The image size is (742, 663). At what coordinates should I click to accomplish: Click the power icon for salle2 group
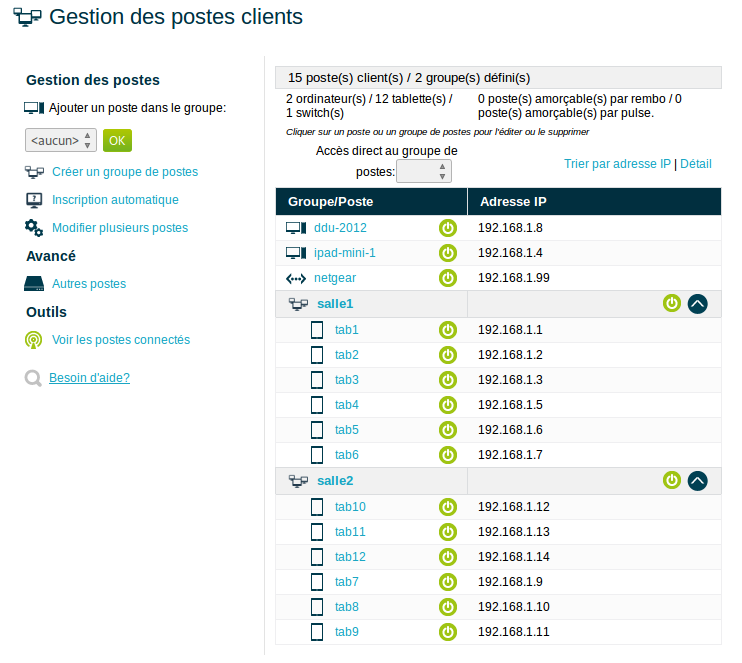click(x=671, y=480)
